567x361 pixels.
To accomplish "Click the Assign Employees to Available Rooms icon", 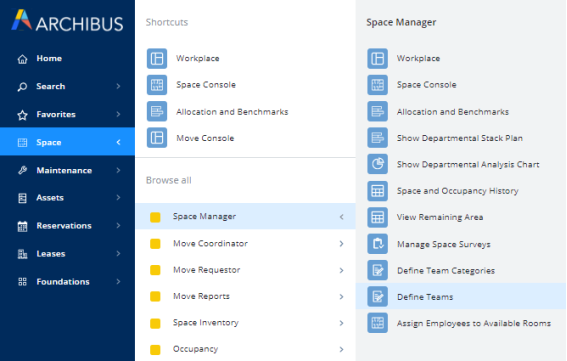I will (x=378, y=323).
